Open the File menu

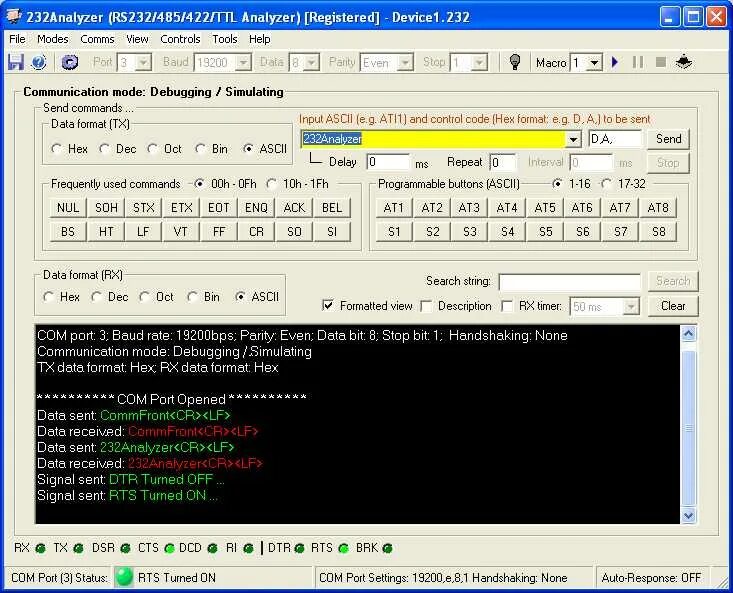(x=17, y=39)
